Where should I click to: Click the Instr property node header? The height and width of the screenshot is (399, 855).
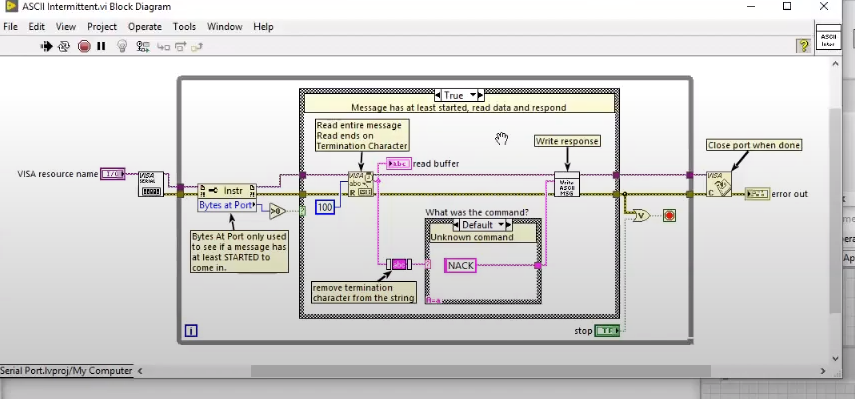pos(227,191)
